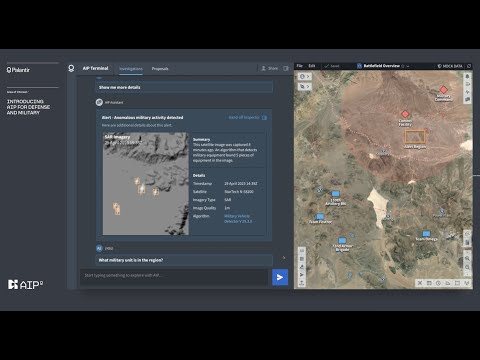Viewport: 480px width, 360px height.
Task: Send message with blue arrow button
Action: point(280,277)
